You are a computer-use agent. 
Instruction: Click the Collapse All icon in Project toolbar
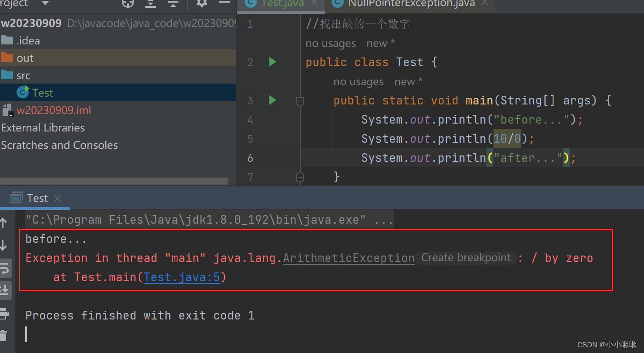click(x=173, y=3)
